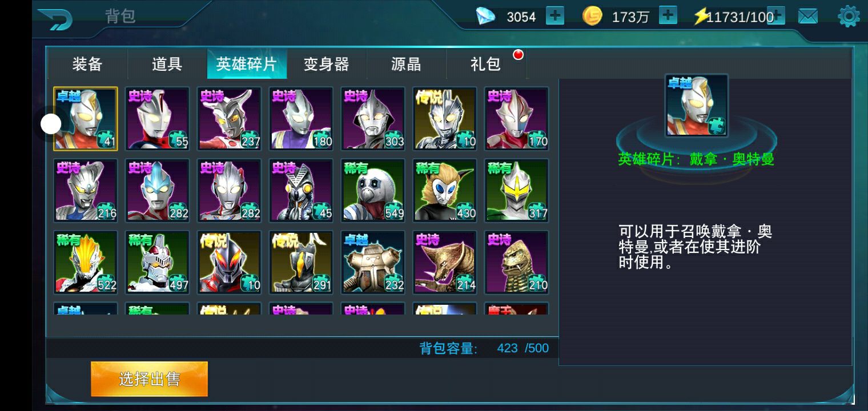This screenshot has width=868, height=411.
Task: Open the mail envelope icon
Action: (807, 17)
